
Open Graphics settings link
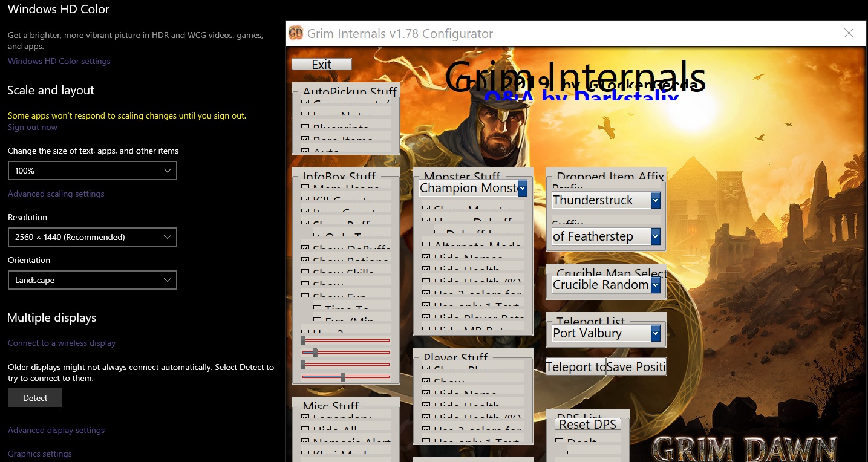click(x=40, y=454)
